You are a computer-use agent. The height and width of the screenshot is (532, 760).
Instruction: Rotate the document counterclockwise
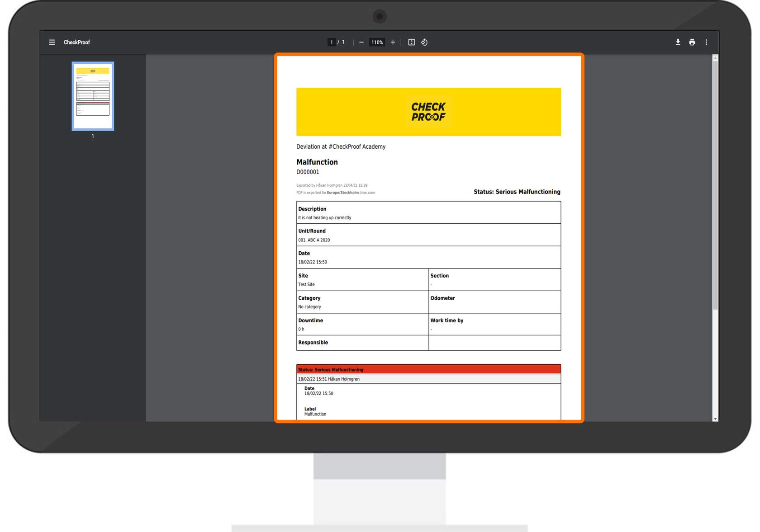point(424,42)
